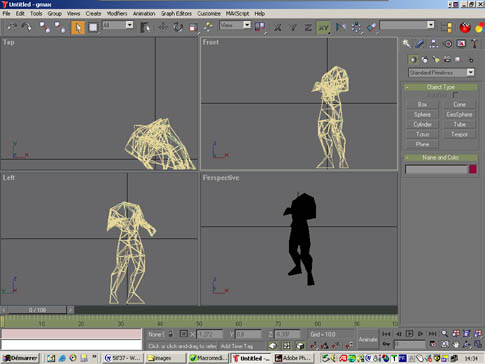Click the Teapot primitive button

[459, 134]
